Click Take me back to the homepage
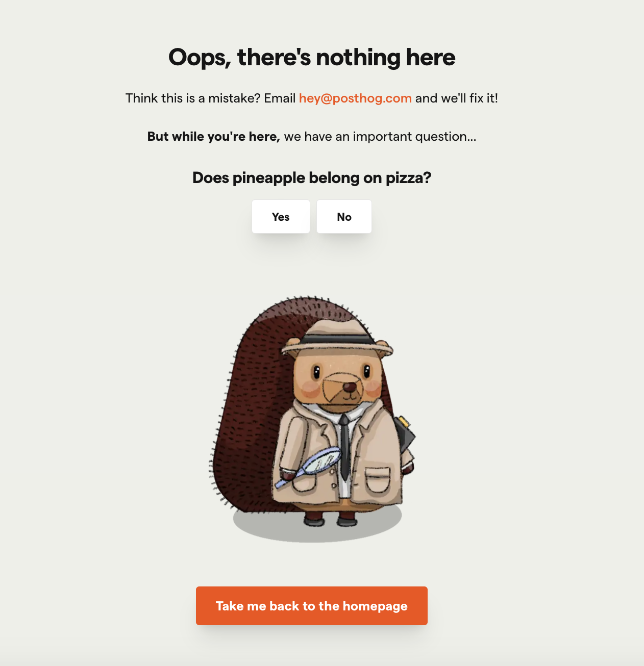Viewport: 644px width, 666px height. click(312, 606)
